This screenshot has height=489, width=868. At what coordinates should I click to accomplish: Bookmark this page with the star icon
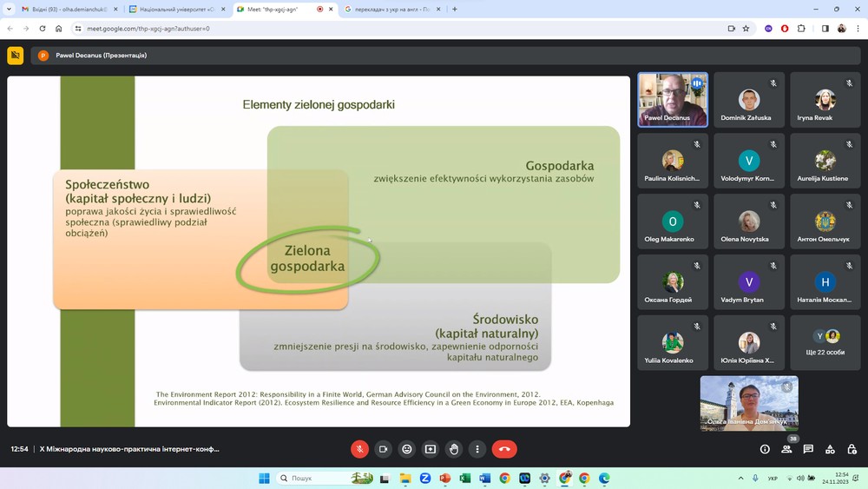click(x=746, y=29)
